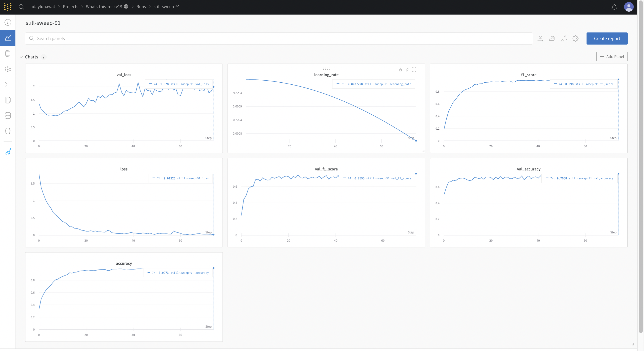Click the val_accuracy chart title
This screenshot has height=351, width=644.
[528, 169]
